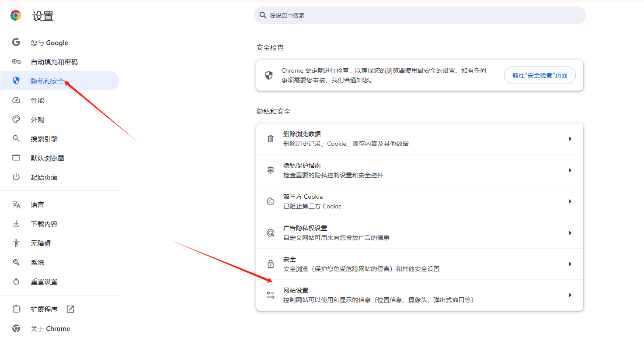The width and height of the screenshot is (644, 359).
Task: Open 隐私保护指南 option
Action: [x=420, y=170]
